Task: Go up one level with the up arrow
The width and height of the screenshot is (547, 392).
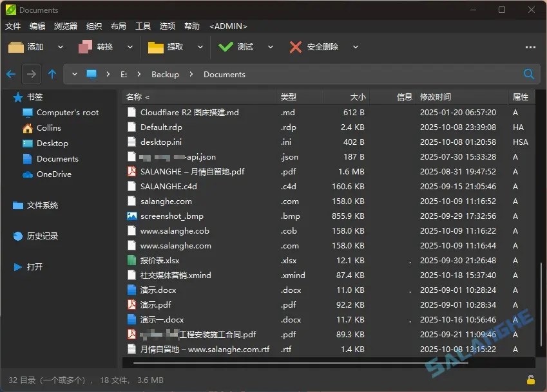Action: pos(52,74)
